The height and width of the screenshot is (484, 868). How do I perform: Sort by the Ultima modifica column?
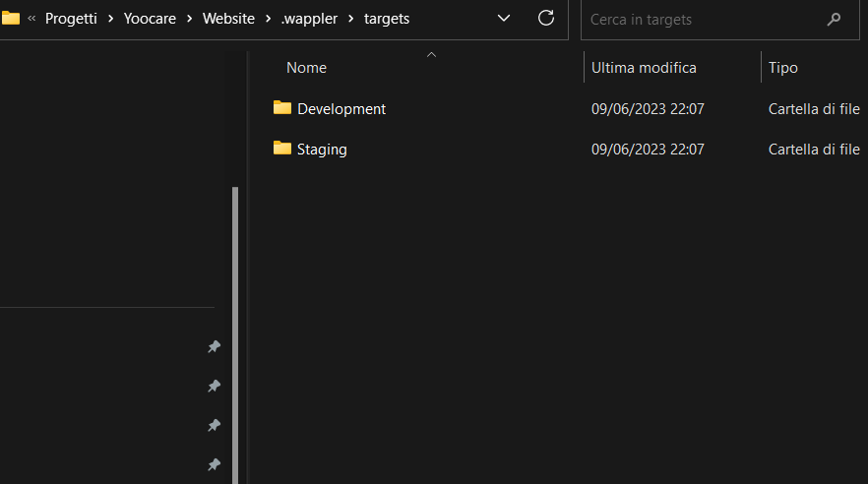point(644,68)
